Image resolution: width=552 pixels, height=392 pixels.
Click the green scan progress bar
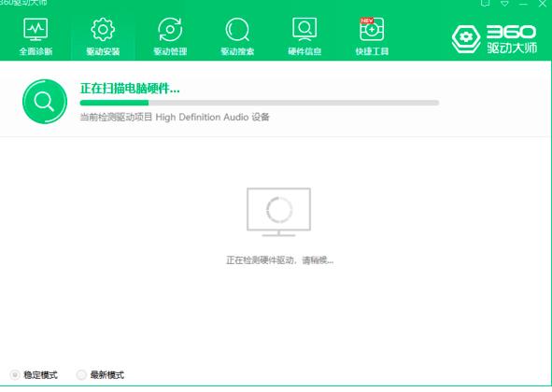tap(260, 103)
